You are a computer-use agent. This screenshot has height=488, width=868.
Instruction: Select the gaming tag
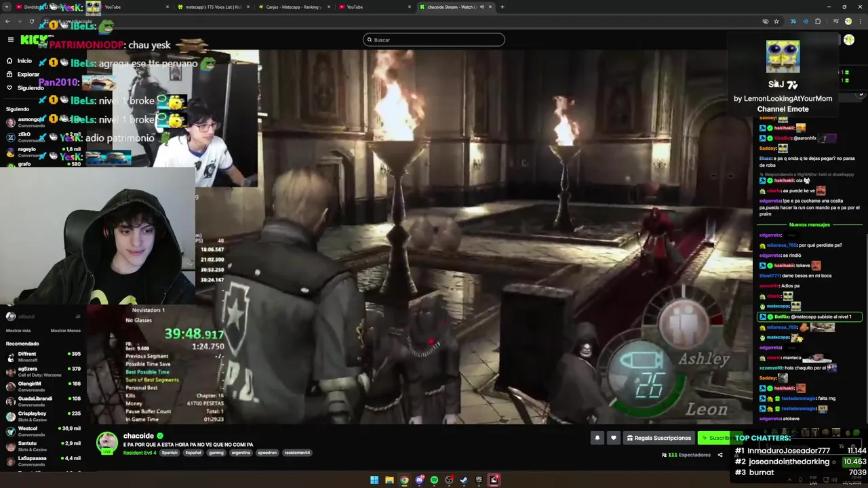click(216, 453)
